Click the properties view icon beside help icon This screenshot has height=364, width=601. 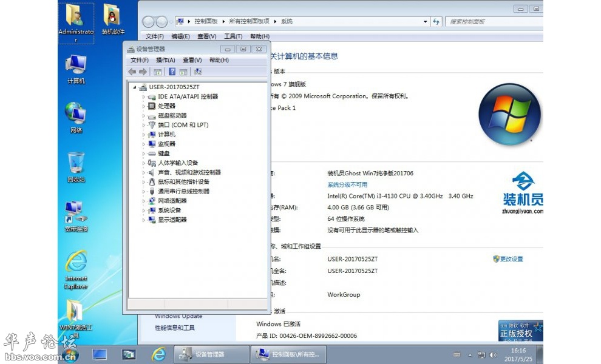pos(183,72)
